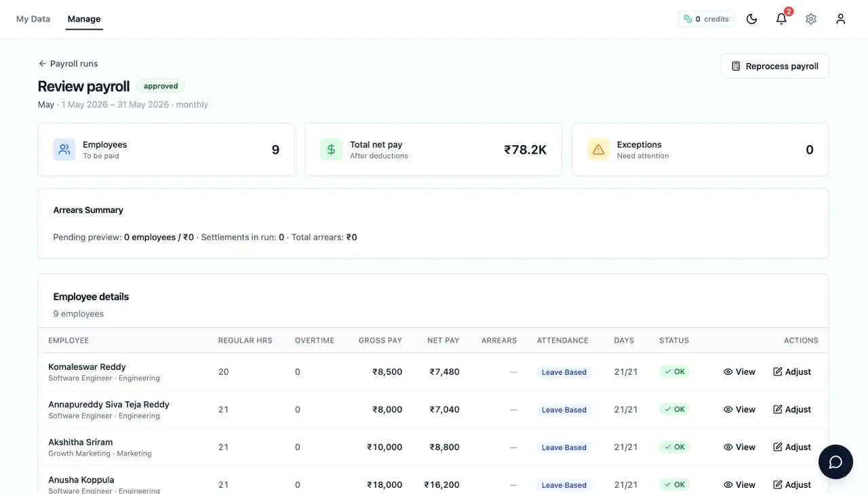Click the Arrears Summary heading
Image resolution: width=868 pixels, height=494 pixels.
click(x=88, y=210)
